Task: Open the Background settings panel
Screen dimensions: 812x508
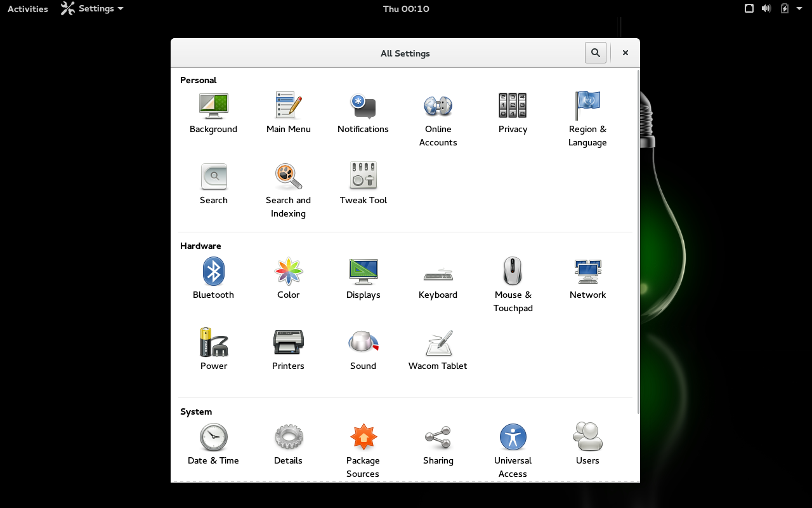Action: click(x=213, y=107)
